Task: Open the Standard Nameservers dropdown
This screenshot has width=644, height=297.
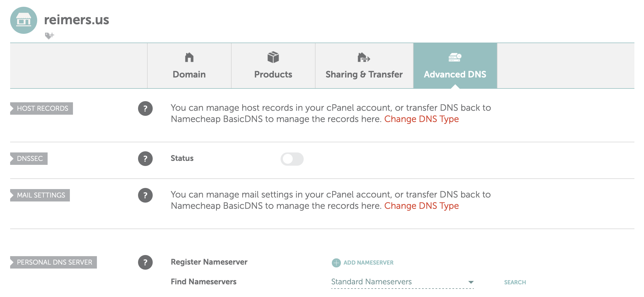Action: click(403, 282)
